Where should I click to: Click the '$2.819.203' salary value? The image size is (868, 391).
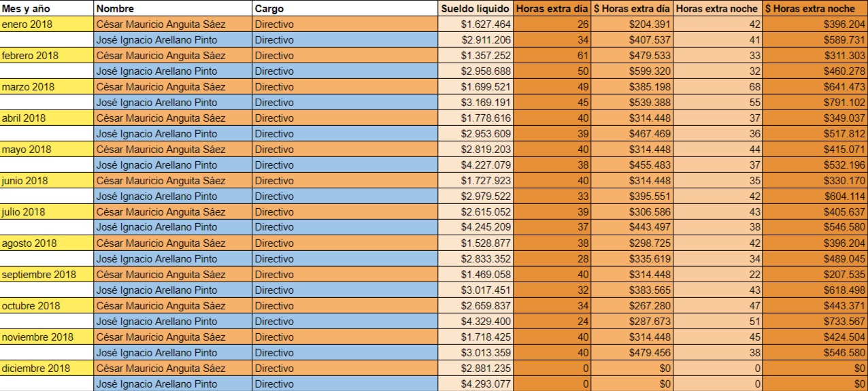point(475,150)
